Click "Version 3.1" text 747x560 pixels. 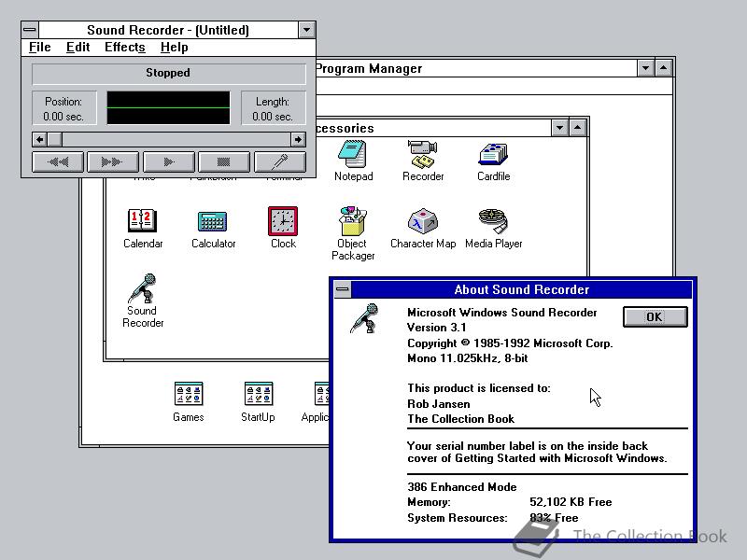pyautogui.click(x=436, y=328)
